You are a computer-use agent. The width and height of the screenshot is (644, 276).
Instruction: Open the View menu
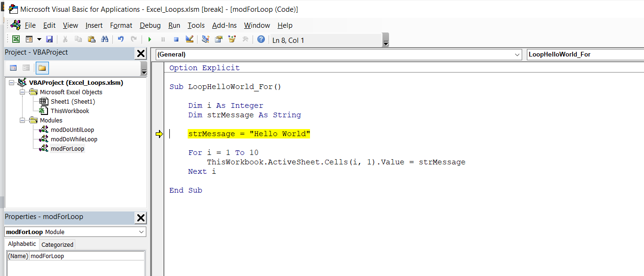coord(71,25)
